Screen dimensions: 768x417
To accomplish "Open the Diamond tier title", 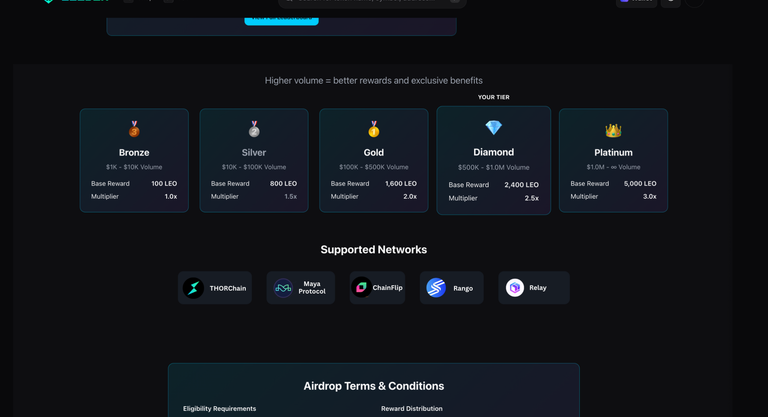I will (x=493, y=152).
